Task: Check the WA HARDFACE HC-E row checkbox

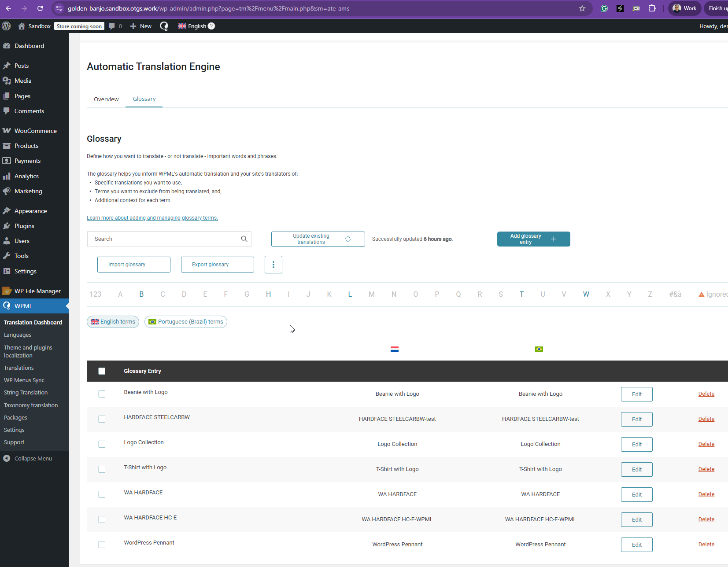Action: coord(102,519)
